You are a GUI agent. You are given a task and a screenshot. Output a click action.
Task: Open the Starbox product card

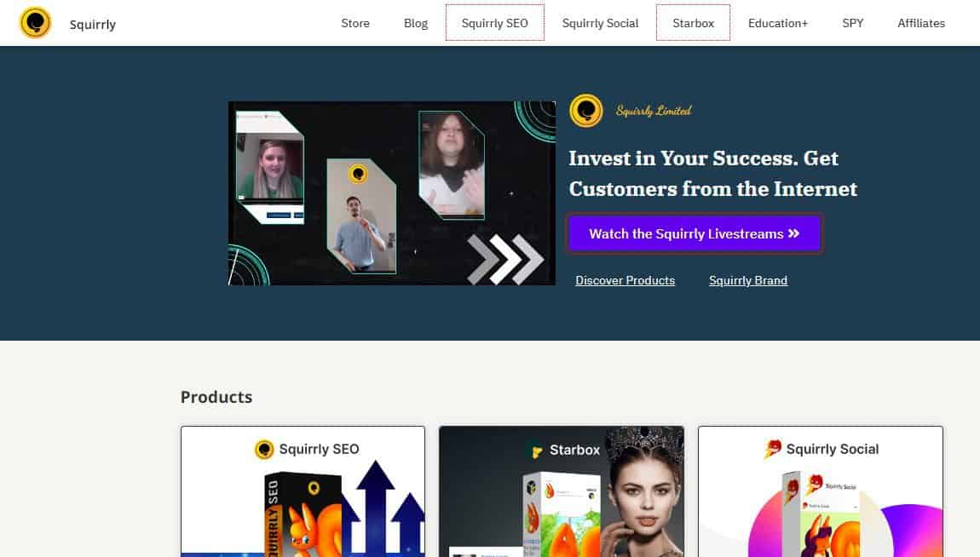562,491
